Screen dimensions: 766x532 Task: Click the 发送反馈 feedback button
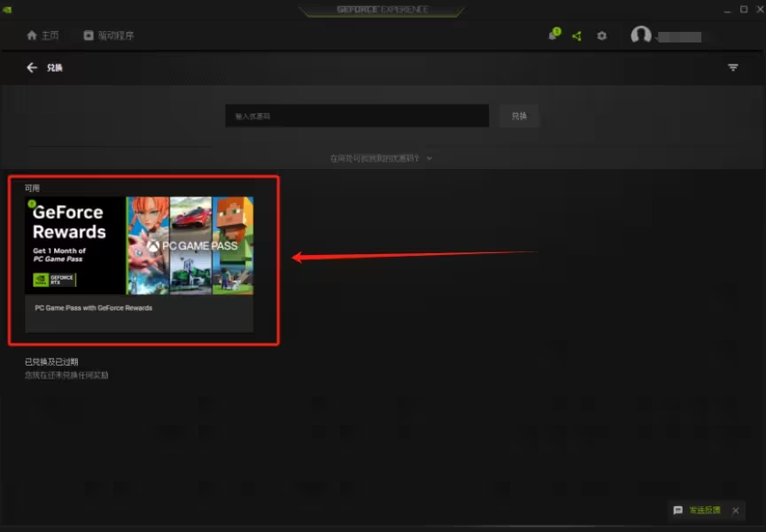697,510
